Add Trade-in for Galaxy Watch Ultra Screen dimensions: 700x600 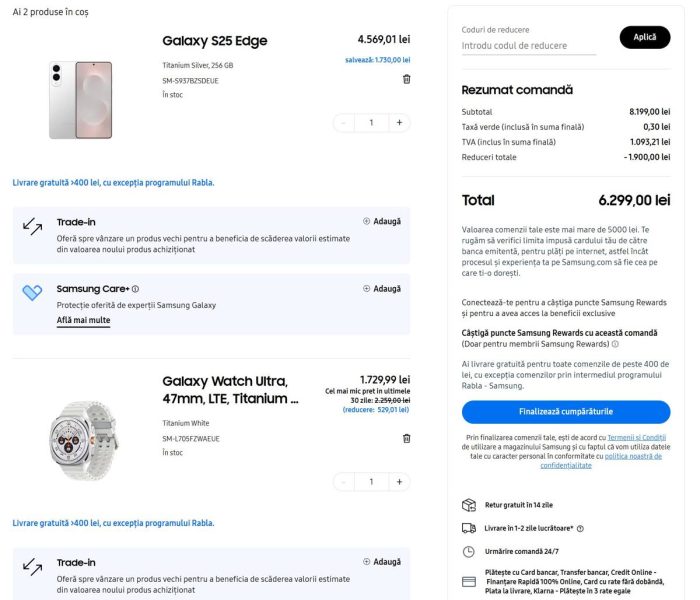[x=382, y=562]
